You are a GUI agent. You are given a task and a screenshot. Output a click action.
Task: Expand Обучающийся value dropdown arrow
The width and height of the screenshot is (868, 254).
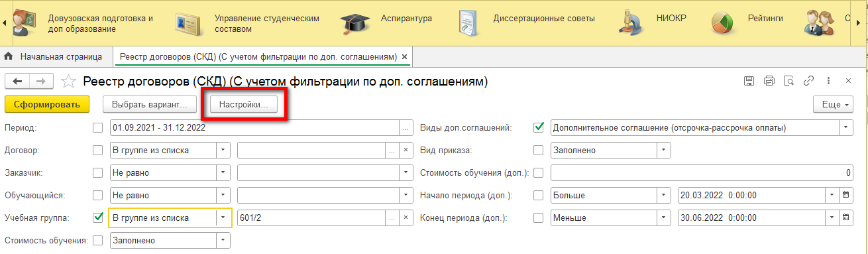coord(406,195)
